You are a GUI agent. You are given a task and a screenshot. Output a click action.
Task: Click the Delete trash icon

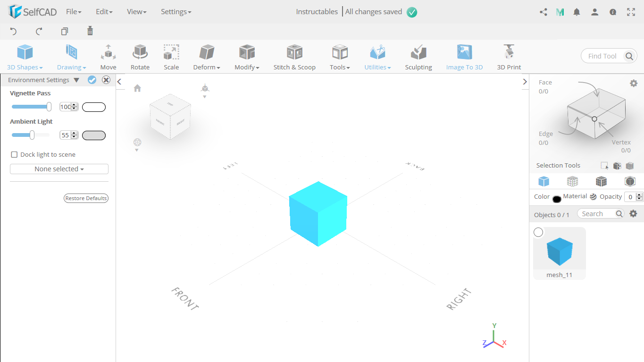[x=90, y=31]
